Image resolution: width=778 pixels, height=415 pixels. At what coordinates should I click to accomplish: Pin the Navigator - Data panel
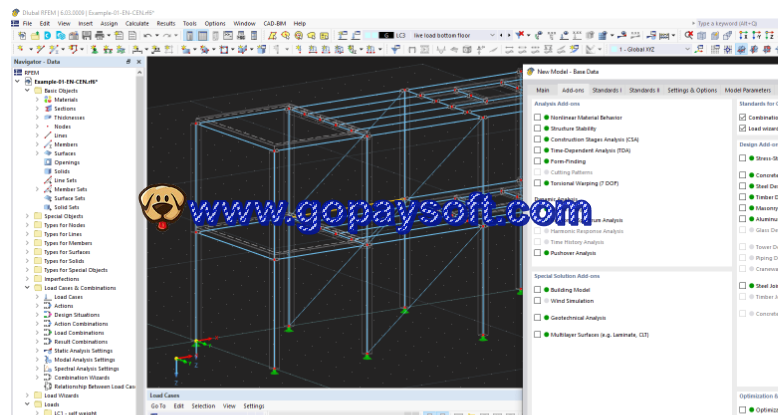point(128,62)
